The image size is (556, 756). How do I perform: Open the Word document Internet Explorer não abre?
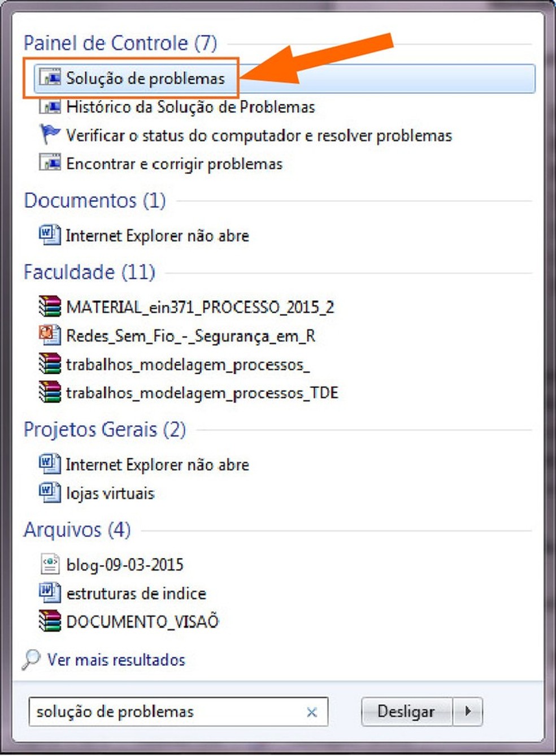click(158, 235)
